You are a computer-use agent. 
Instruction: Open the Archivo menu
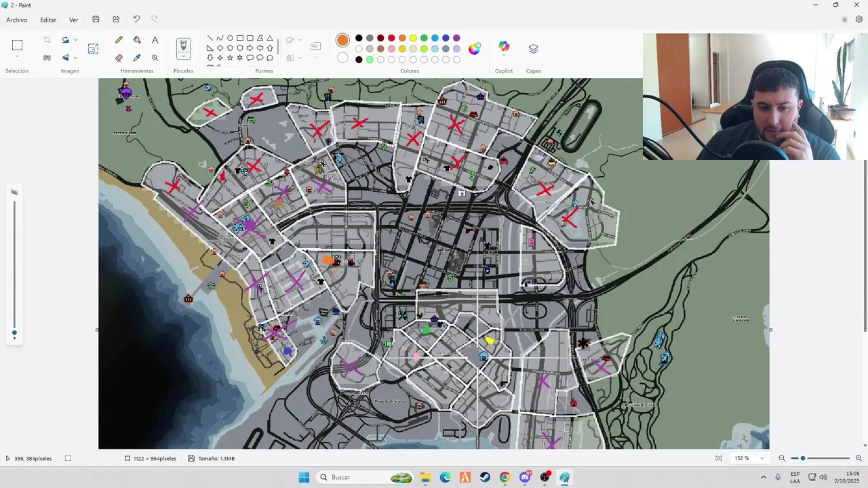17,20
